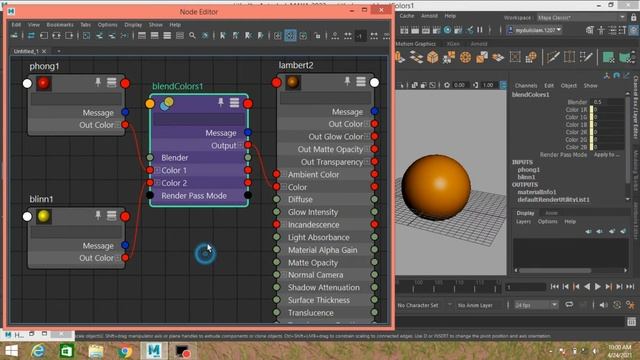Open Chrome from taskbar
Screen dimensions: 640x360
pos(125,351)
